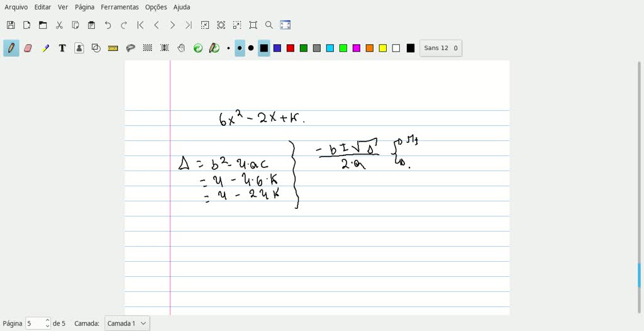Switch to the default pen
The width and height of the screenshot is (644, 331).
(x=214, y=48)
